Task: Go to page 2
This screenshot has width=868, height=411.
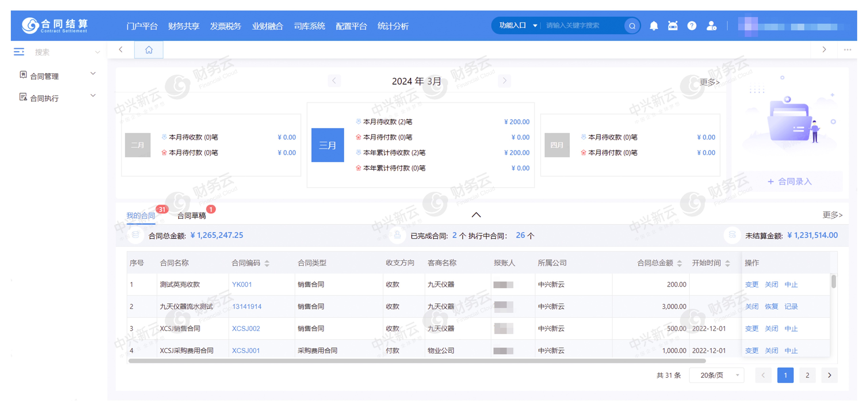Action: click(807, 375)
